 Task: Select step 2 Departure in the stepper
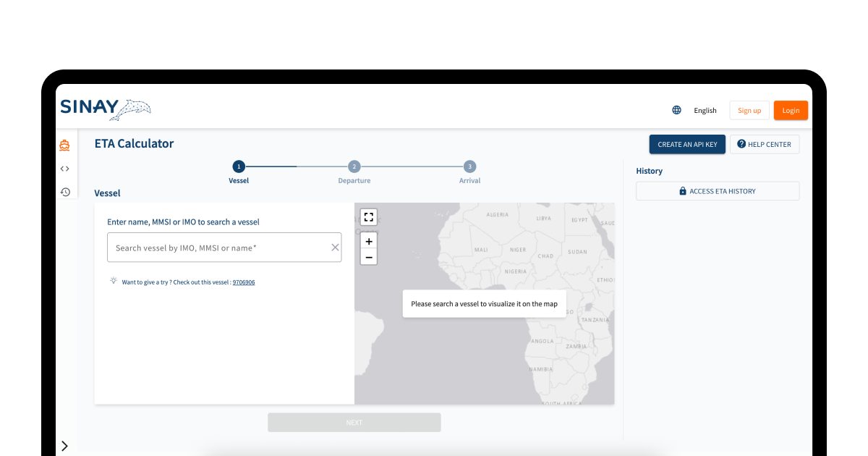354,172
